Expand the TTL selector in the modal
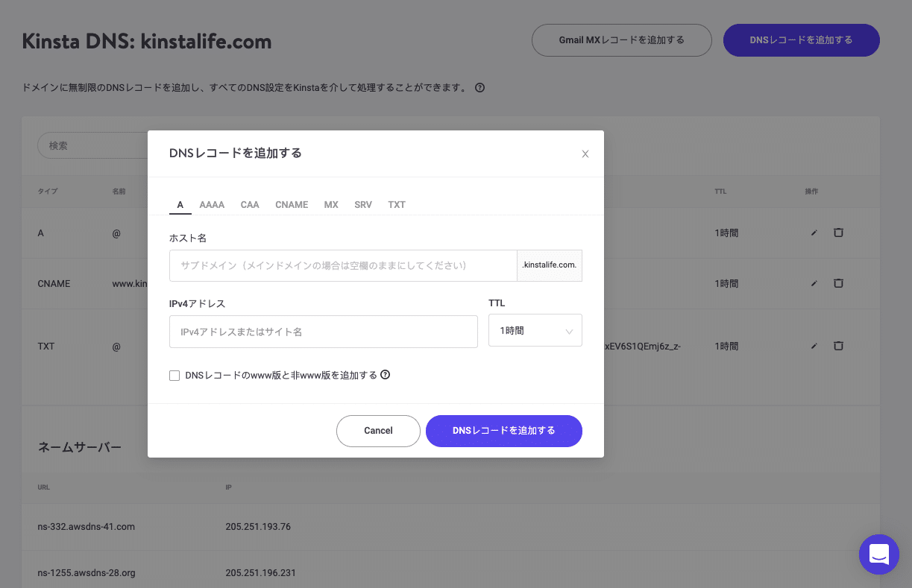The width and height of the screenshot is (912, 588). [x=535, y=330]
